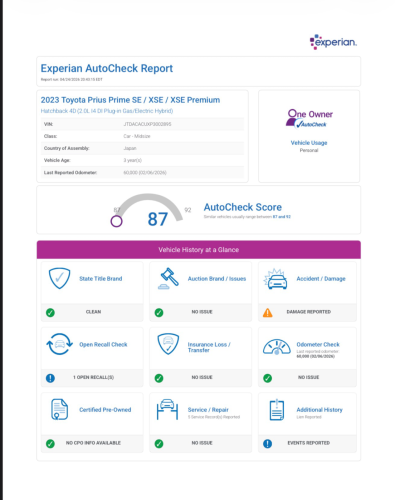This screenshot has width=395, height=500.
Task: Click the Vehicle History at a Glance banner
Action: [x=199, y=250]
